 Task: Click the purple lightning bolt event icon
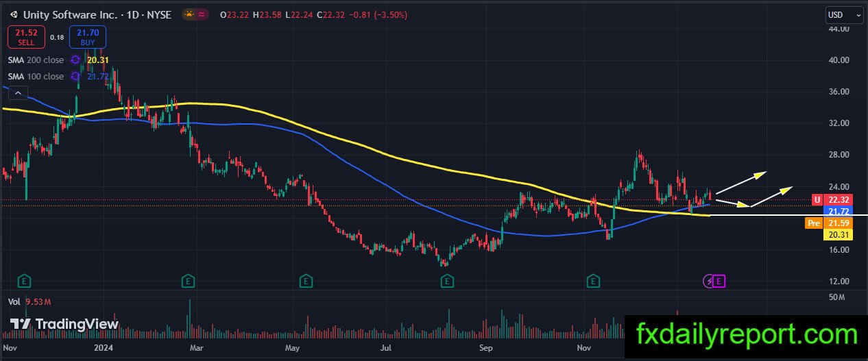710,280
